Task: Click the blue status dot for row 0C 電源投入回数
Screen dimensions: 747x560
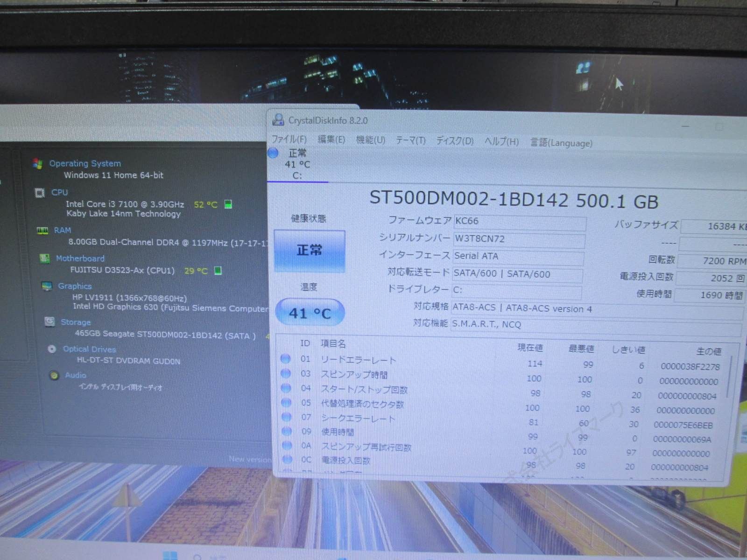Action: (287, 460)
